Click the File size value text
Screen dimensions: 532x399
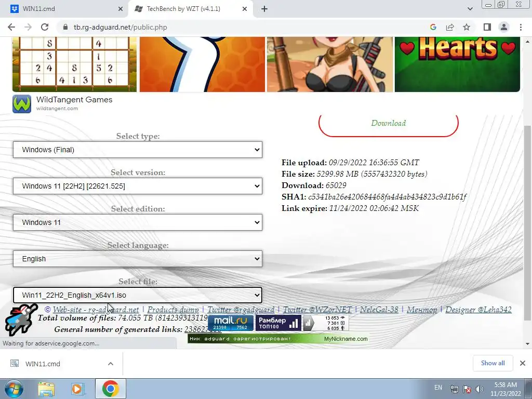[372, 174]
